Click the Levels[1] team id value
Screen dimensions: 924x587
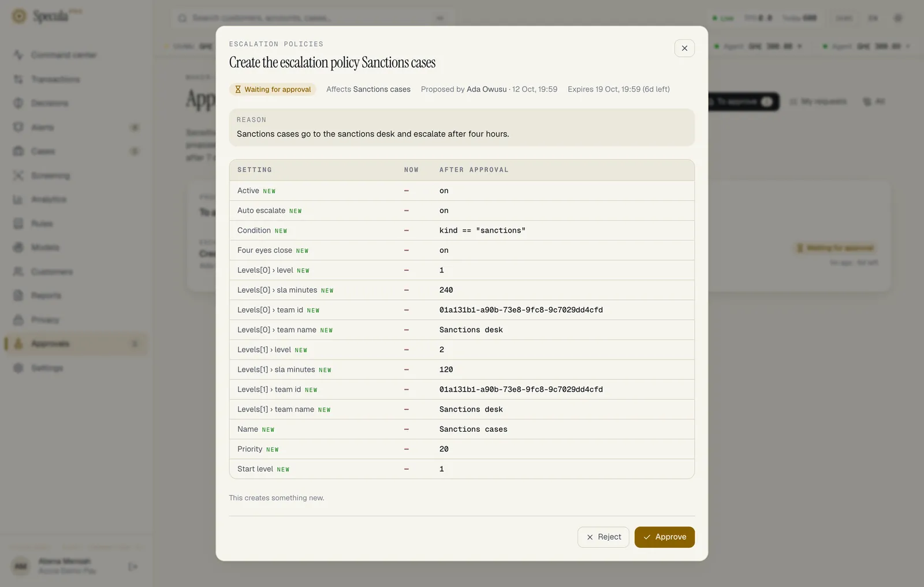(x=521, y=390)
